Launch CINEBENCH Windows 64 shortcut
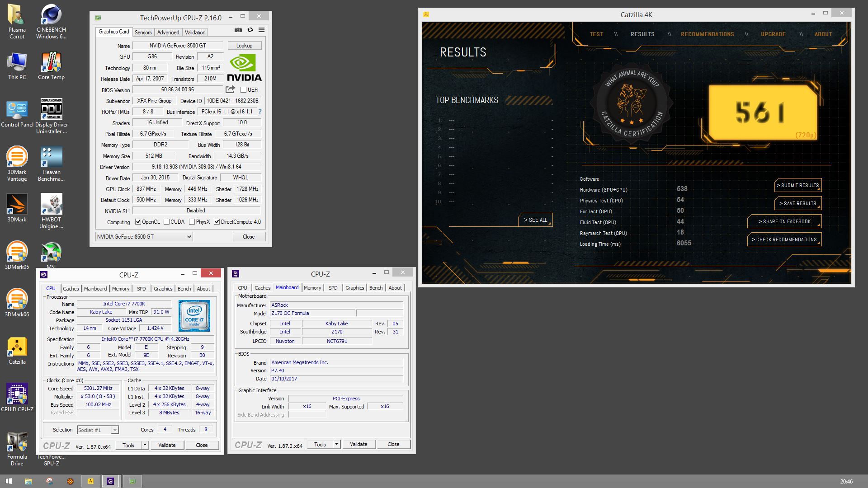Screen dimensions: 868x488 coord(51,21)
